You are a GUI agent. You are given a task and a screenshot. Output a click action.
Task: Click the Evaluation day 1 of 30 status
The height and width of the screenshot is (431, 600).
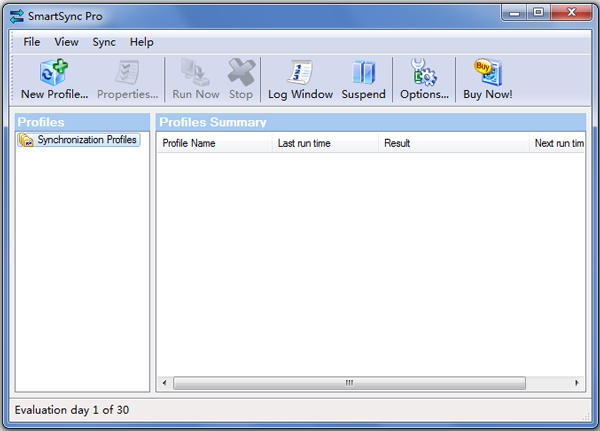click(72, 410)
